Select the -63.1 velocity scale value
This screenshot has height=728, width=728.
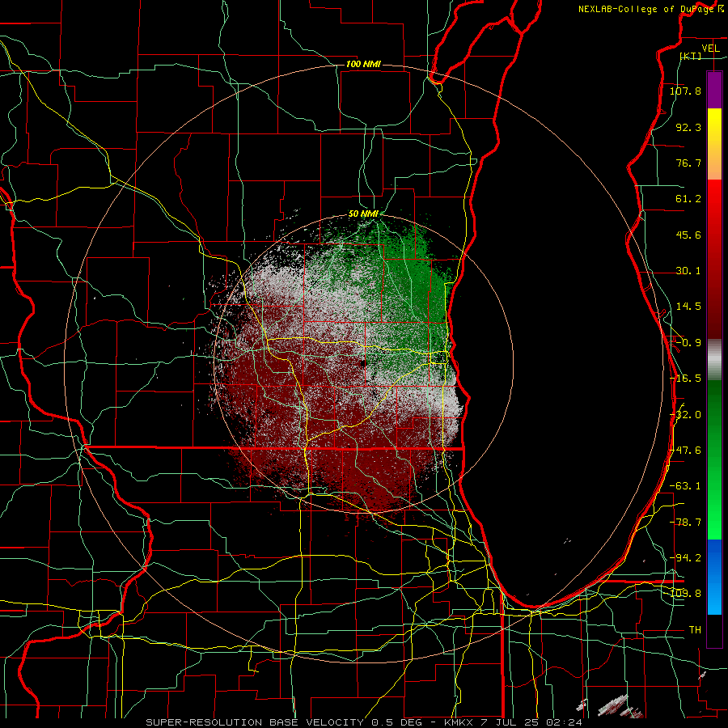click(x=685, y=486)
